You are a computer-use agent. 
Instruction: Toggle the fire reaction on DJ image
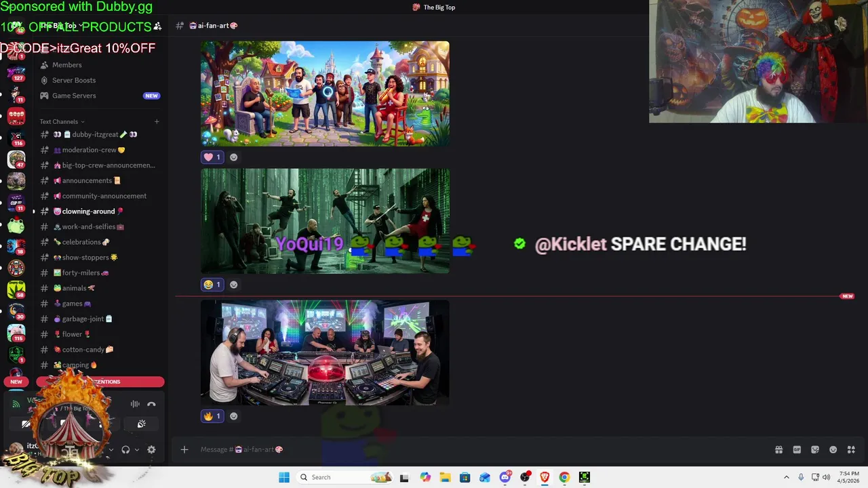click(x=212, y=416)
